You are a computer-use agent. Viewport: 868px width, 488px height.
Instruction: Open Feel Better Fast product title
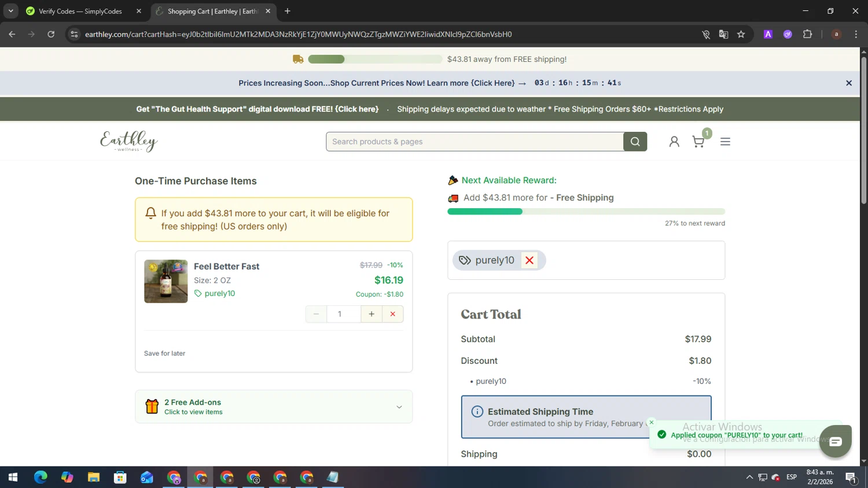click(226, 267)
